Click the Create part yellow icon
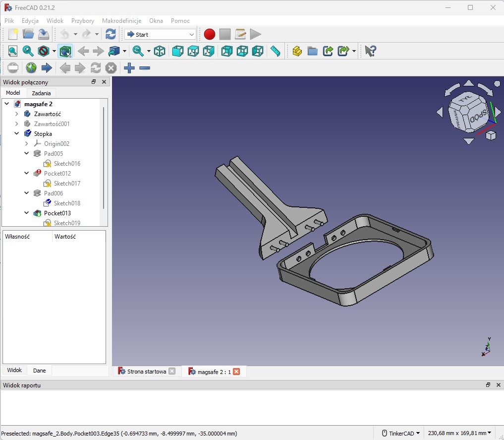This screenshot has height=440, width=504. pos(297,51)
